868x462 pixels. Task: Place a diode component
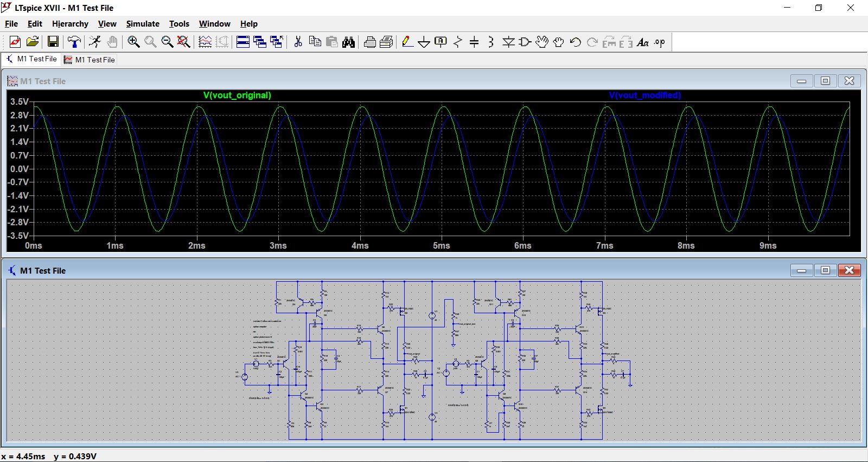(508, 42)
